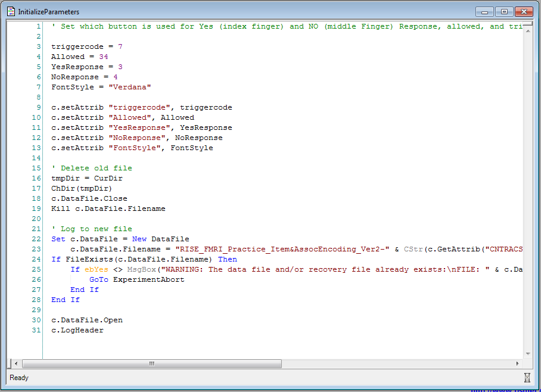
Task: Click the value 7 in "triggercode = 7"
Action: (120, 46)
